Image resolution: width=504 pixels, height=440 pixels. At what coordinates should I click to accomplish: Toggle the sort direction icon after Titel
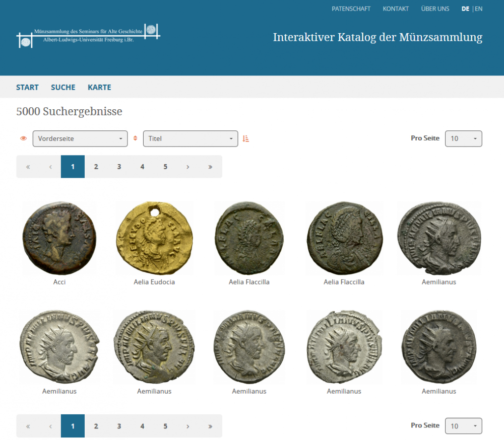click(246, 138)
